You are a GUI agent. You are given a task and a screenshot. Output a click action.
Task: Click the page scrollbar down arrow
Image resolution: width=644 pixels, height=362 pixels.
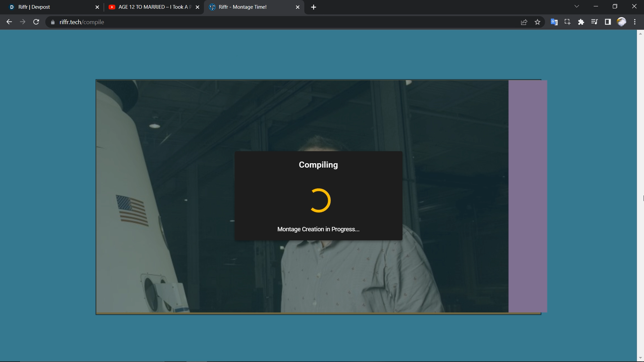(x=640, y=358)
